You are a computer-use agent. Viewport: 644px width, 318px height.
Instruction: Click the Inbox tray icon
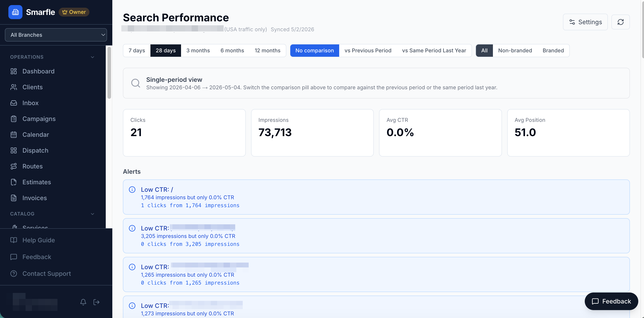coord(13,103)
